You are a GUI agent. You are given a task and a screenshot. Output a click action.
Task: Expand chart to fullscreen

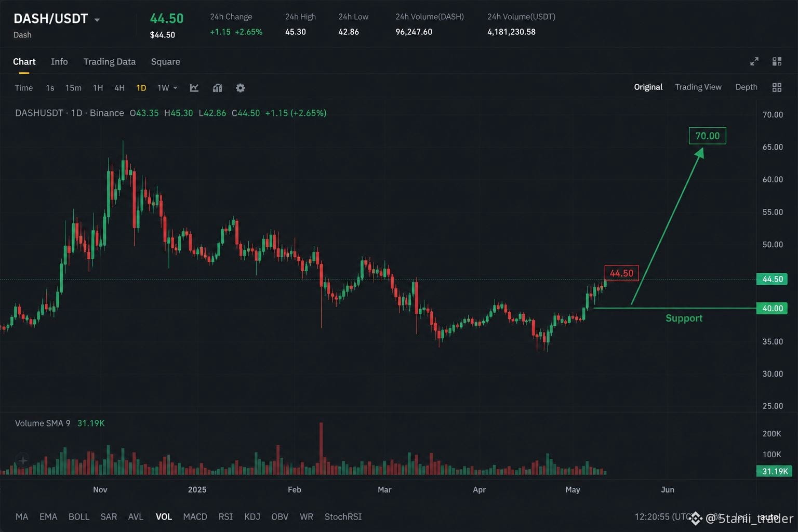(x=754, y=61)
